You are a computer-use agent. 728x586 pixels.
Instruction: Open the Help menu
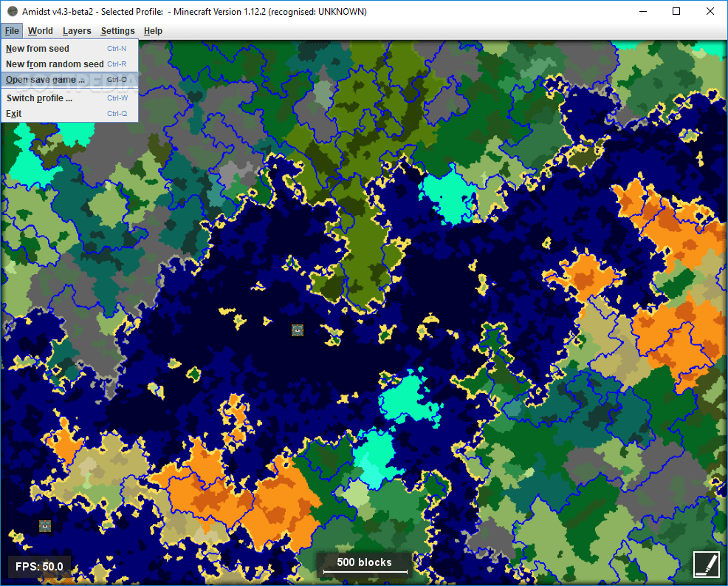pos(153,31)
